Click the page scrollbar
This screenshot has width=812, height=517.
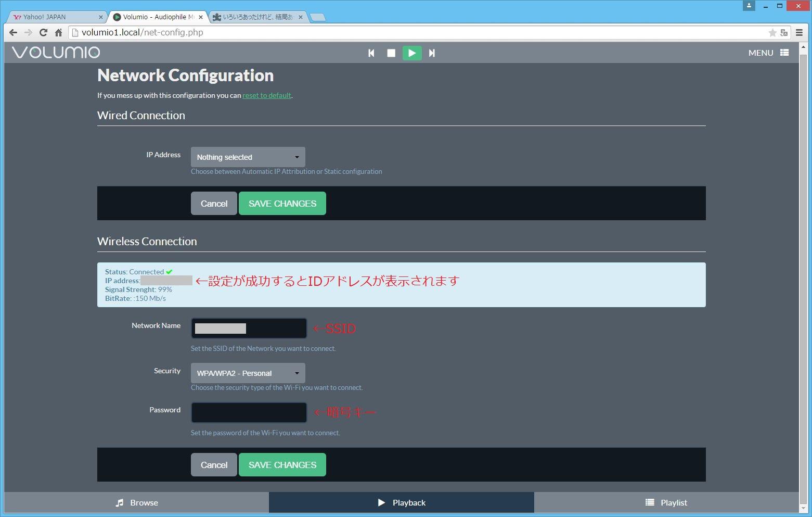coord(803,278)
